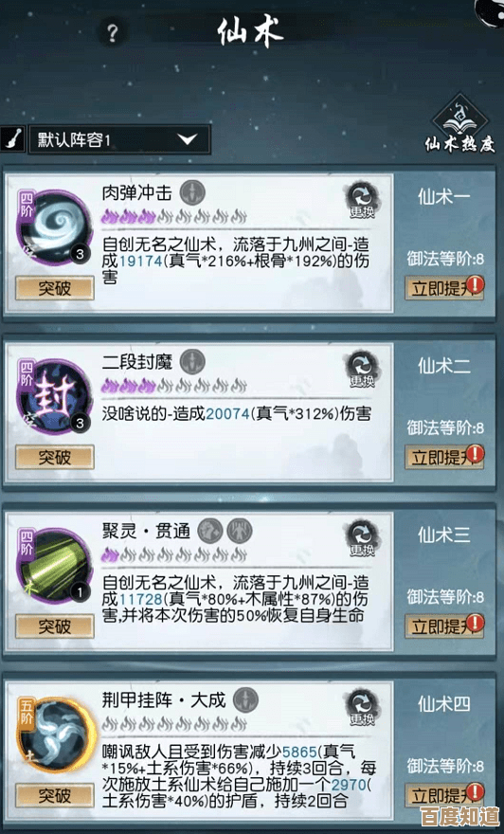Tap the 更换 swap icon for 聚灵·贯通
This screenshot has width=504, height=834.
tap(362, 538)
